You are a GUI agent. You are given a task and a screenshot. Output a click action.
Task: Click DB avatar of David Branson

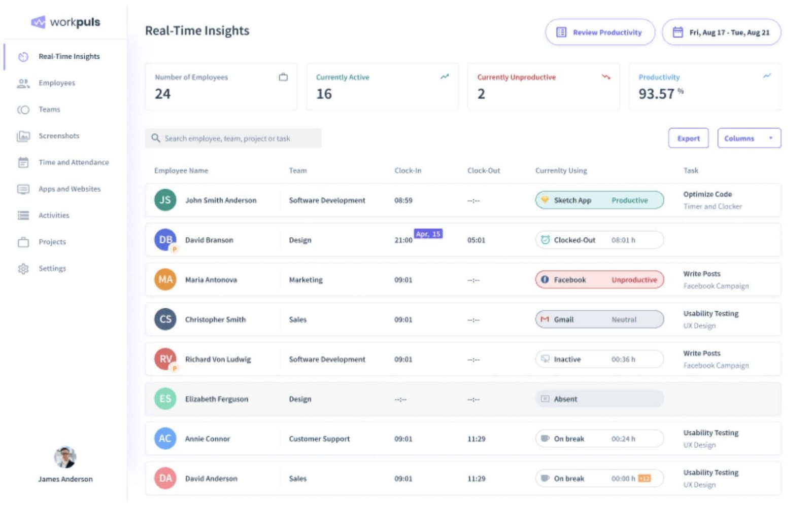(x=165, y=240)
